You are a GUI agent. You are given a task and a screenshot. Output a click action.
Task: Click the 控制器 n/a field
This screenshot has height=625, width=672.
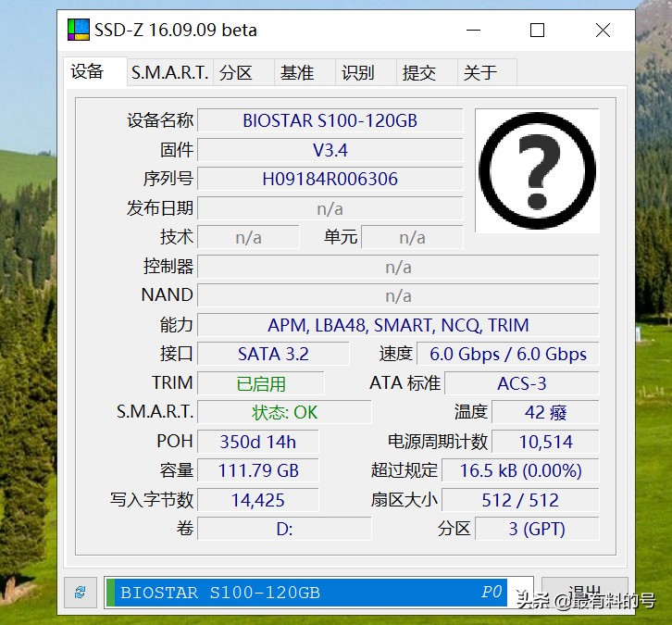[398, 267]
